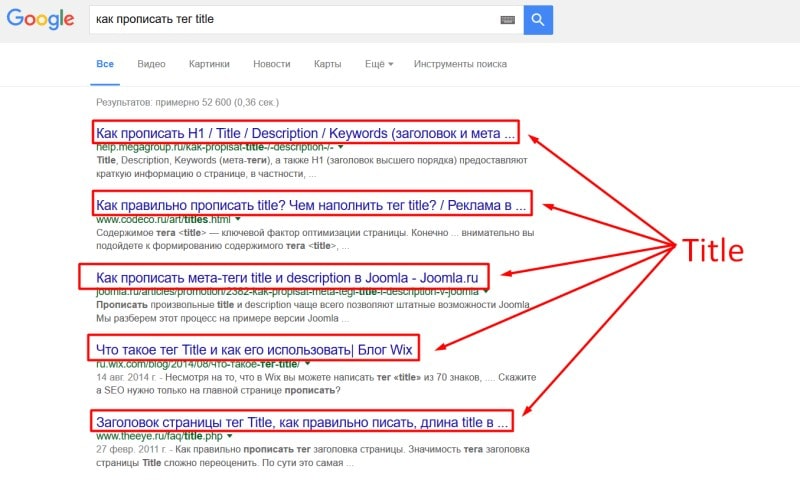The height and width of the screenshot is (482, 800).
Task: Open the Joomla.ru meta-tags result link
Action: click(292, 277)
